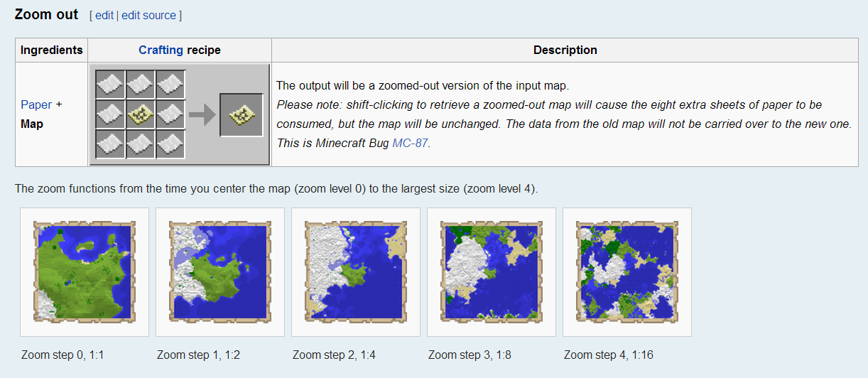Open the 'MC-87' bug link
The height and width of the screenshot is (378, 868).
pos(410,143)
